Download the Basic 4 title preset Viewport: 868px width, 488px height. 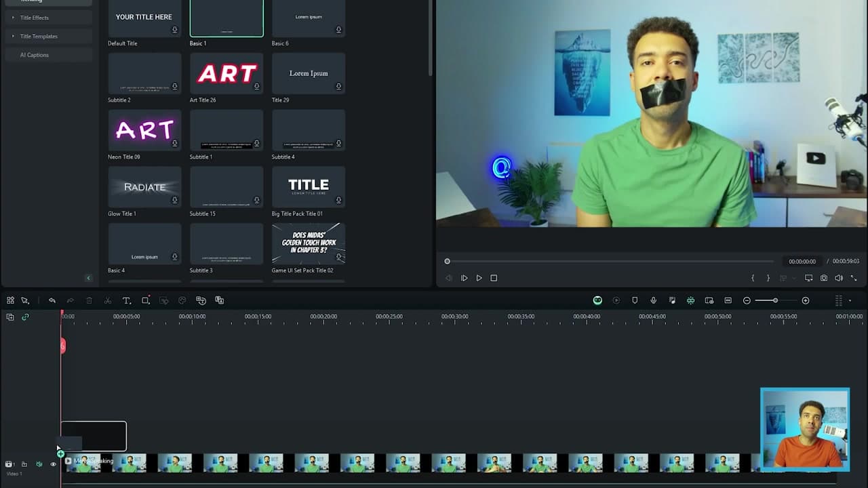point(174,257)
